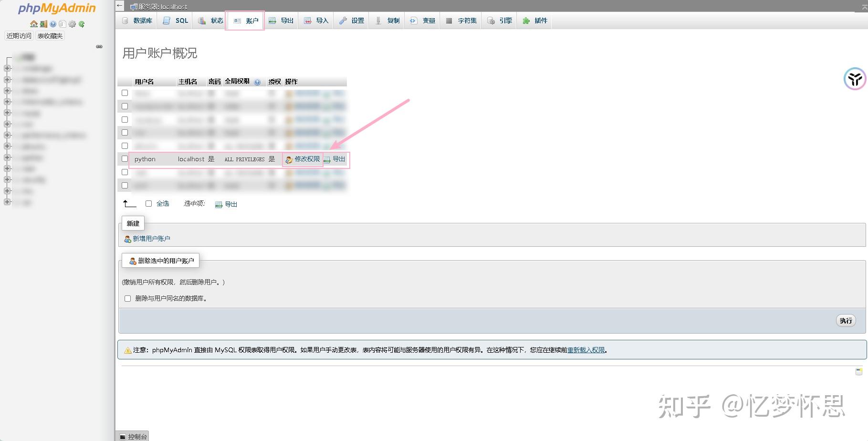Refresh navigation with green refresh icon

(x=82, y=23)
